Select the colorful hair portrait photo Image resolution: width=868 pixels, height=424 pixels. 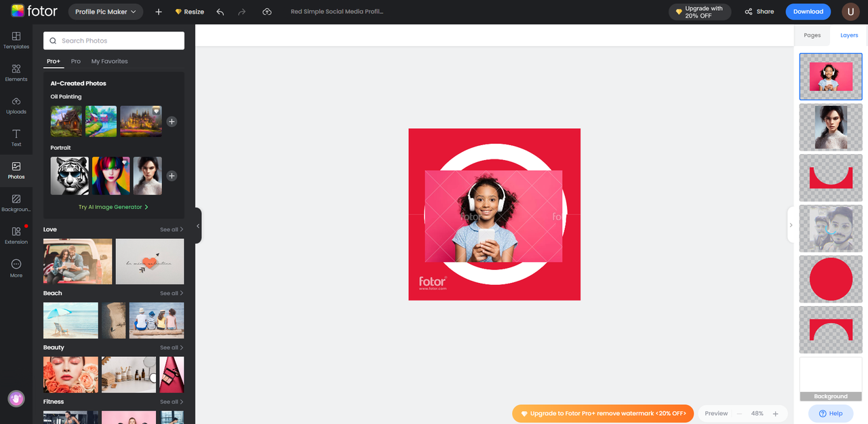[110, 176]
